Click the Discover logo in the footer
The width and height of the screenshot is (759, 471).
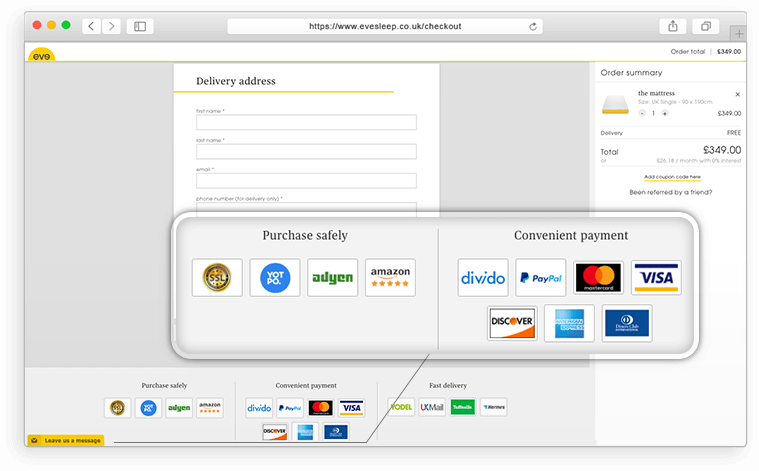click(x=274, y=431)
